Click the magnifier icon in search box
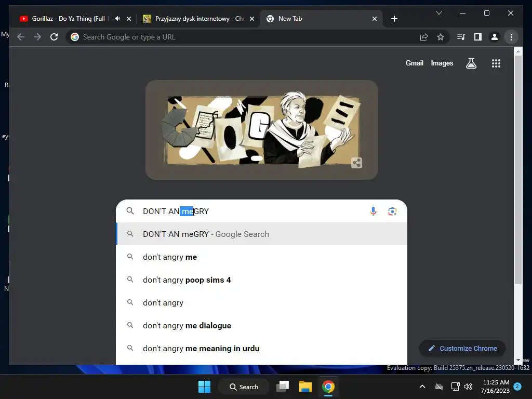 pos(130,211)
